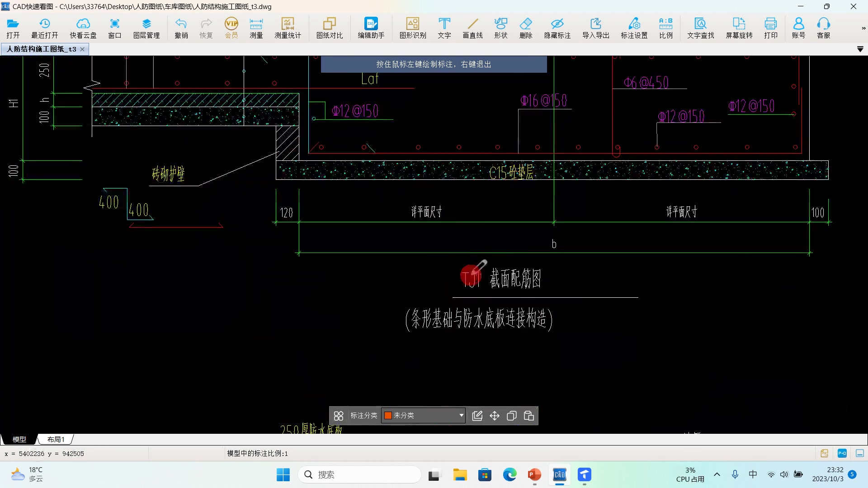Select the 画直线 draw line tool
Viewport: 868px width, 488px height.
pos(472,28)
